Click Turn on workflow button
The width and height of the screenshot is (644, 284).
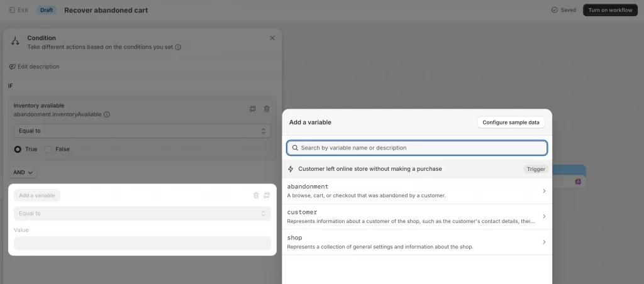[x=610, y=10]
